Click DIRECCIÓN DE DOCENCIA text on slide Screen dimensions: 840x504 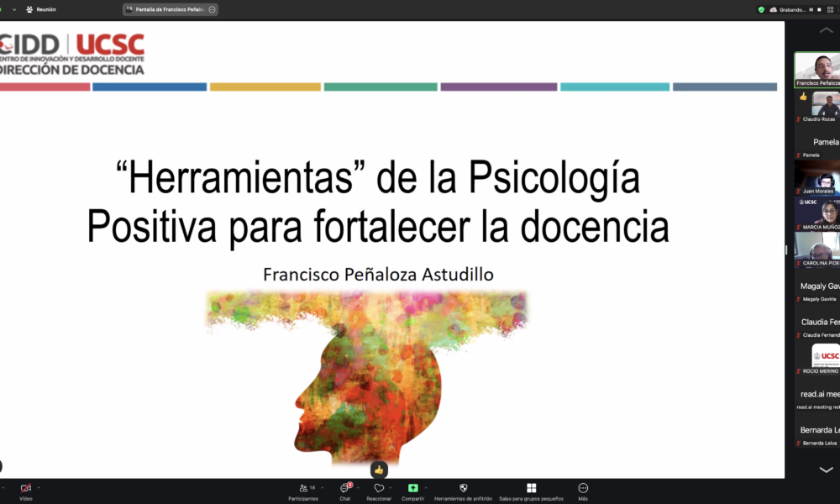coord(71,70)
